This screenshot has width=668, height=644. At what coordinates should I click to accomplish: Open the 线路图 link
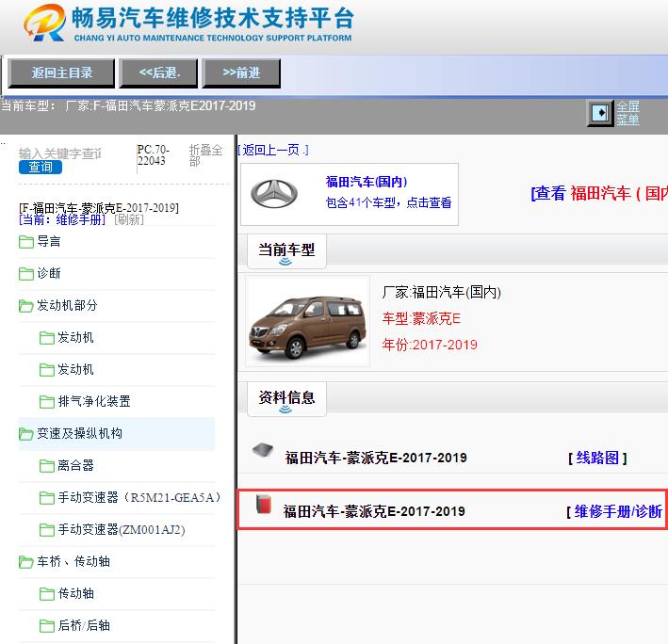tap(597, 458)
